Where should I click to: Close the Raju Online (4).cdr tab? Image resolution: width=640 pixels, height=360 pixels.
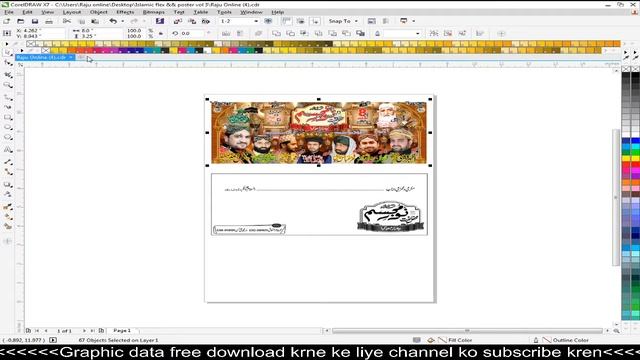coord(71,58)
